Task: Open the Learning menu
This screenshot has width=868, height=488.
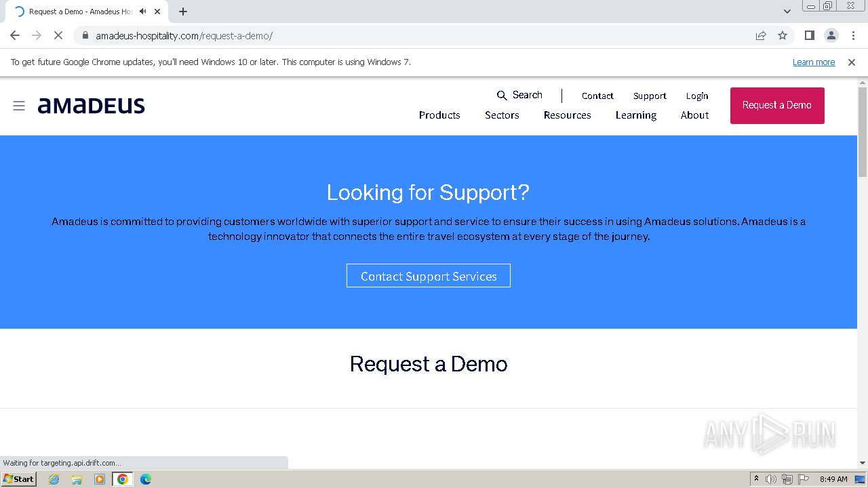Action: coord(636,115)
